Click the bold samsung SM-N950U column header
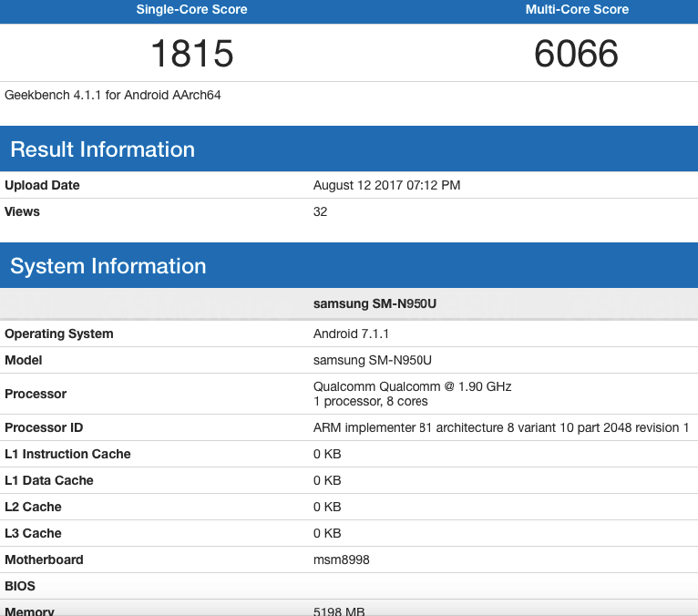 pyautogui.click(x=375, y=303)
